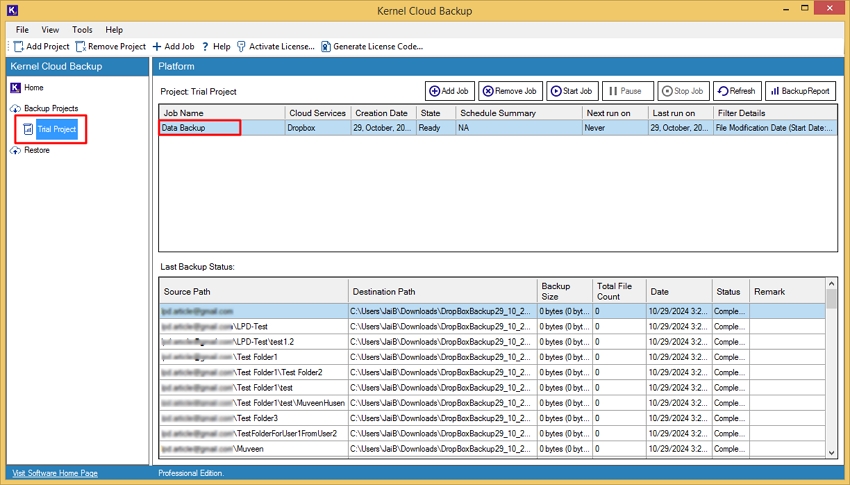Select the \Test Folder1\test row
Screen dimensions: 850x485
492,388
